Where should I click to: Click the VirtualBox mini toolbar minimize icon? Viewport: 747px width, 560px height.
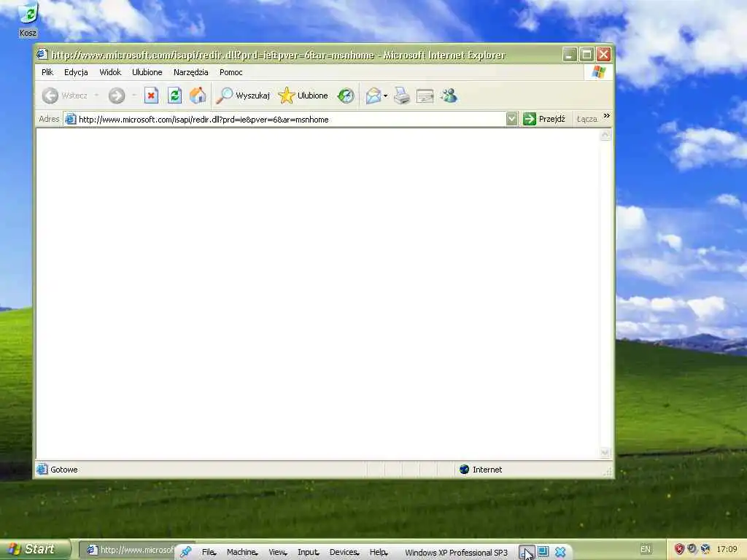pos(527,553)
